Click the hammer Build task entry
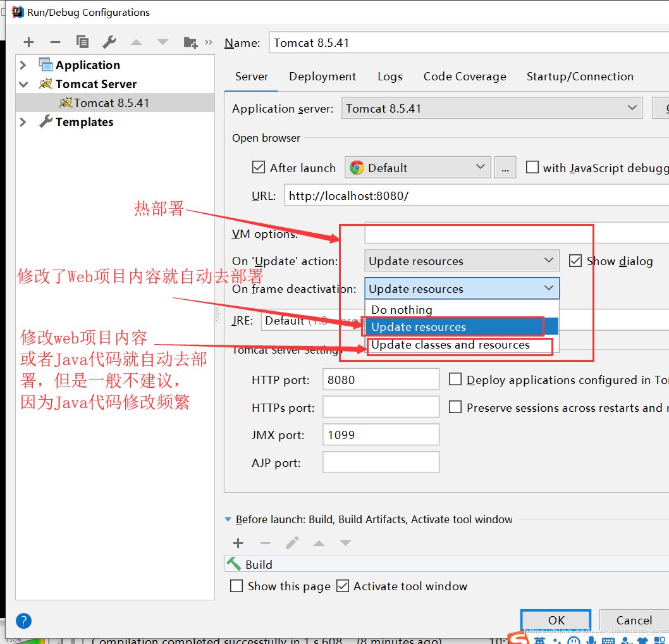Screen dimensions: 669x644 pyautogui.click(x=446, y=564)
